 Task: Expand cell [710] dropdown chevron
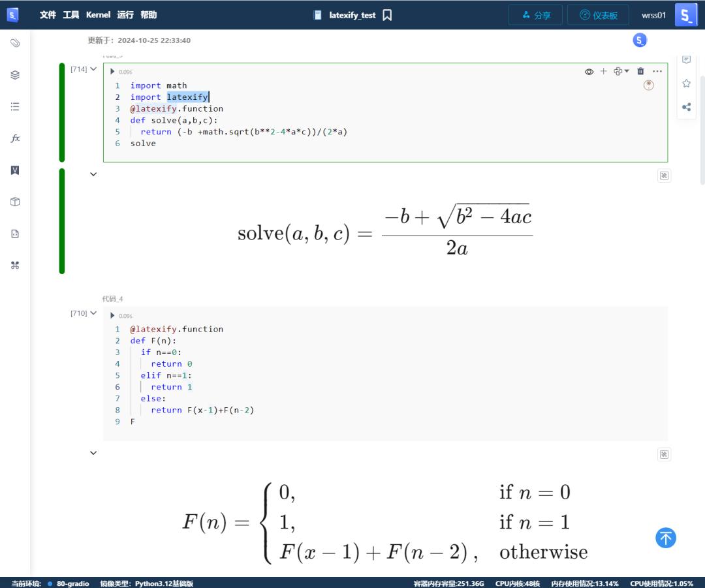(92, 313)
